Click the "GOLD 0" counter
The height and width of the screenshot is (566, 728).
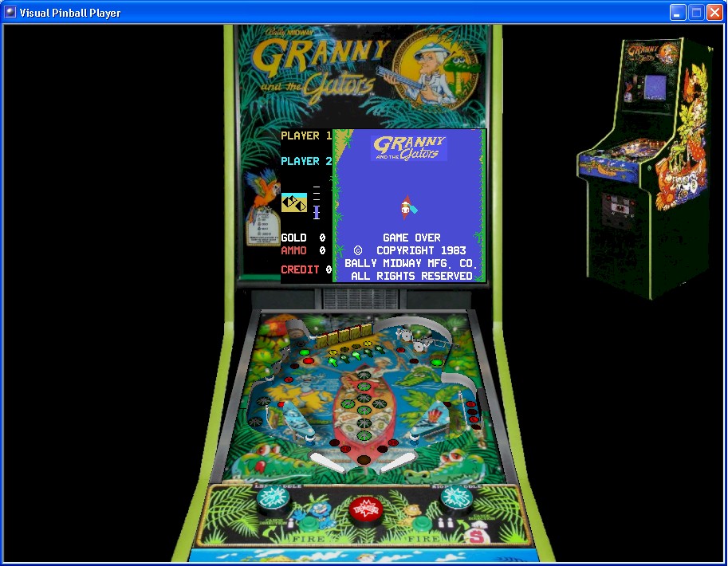[x=303, y=238]
